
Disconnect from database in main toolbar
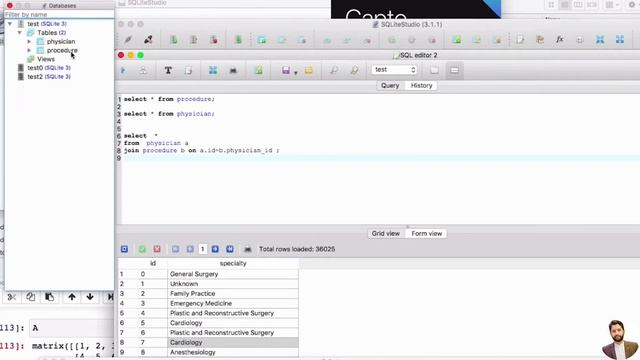[148, 40]
